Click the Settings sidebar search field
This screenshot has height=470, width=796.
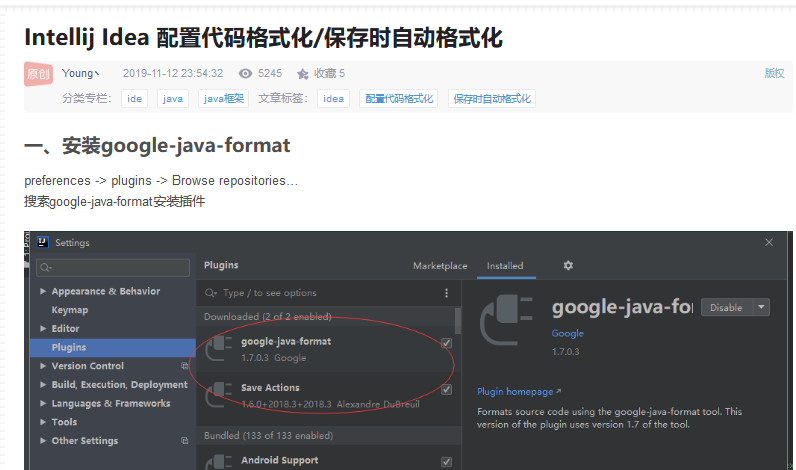pos(113,267)
